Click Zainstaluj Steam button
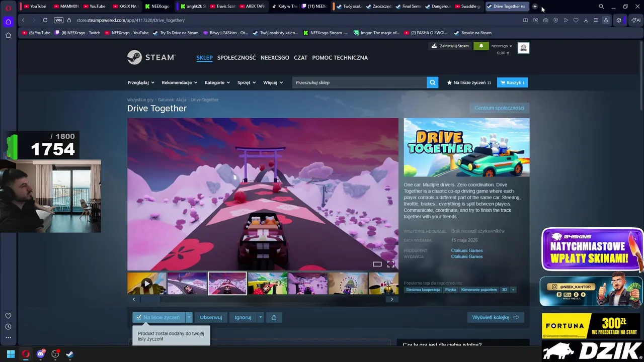Viewport: 644px width, 362px height. pyautogui.click(x=450, y=46)
